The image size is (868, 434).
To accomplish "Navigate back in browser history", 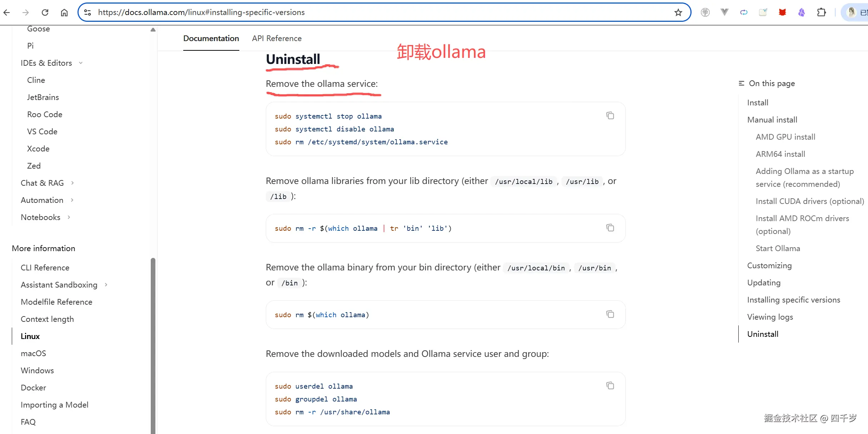I will (7, 13).
